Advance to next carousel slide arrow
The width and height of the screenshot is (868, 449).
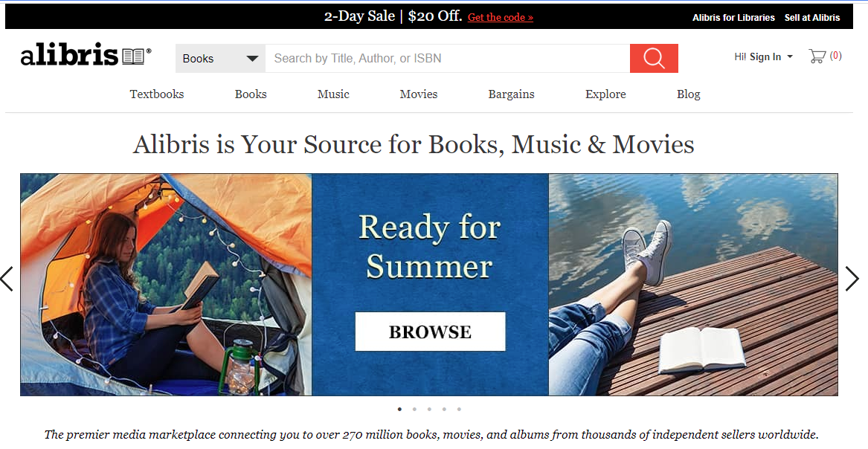(x=852, y=279)
